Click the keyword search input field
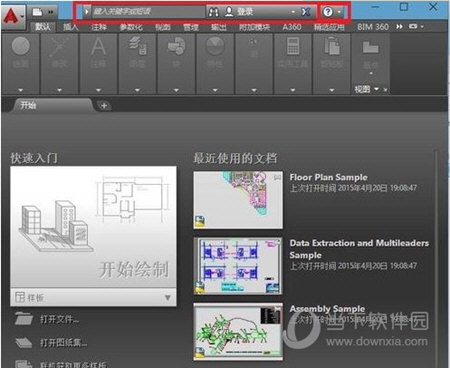 point(148,12)
